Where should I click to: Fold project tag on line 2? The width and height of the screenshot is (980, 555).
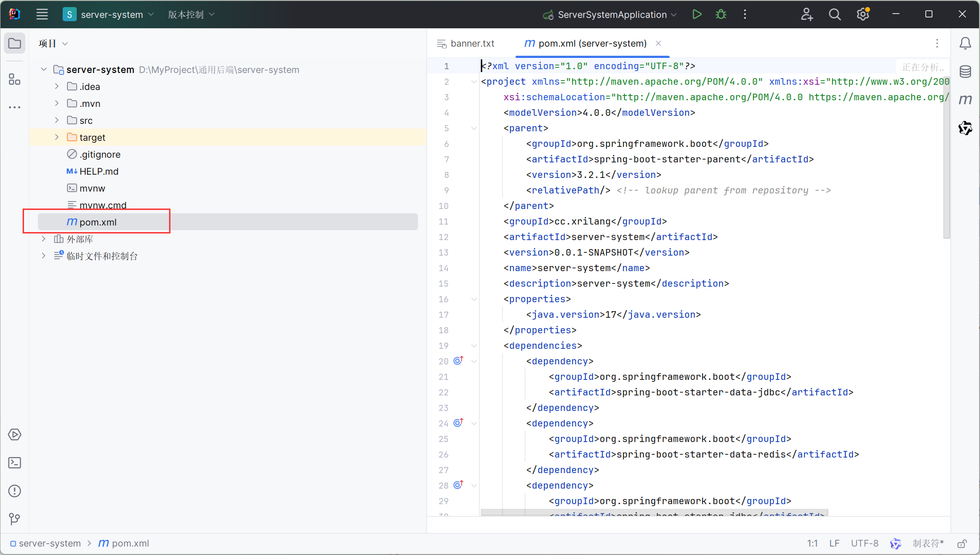click(x=474, y=81)
